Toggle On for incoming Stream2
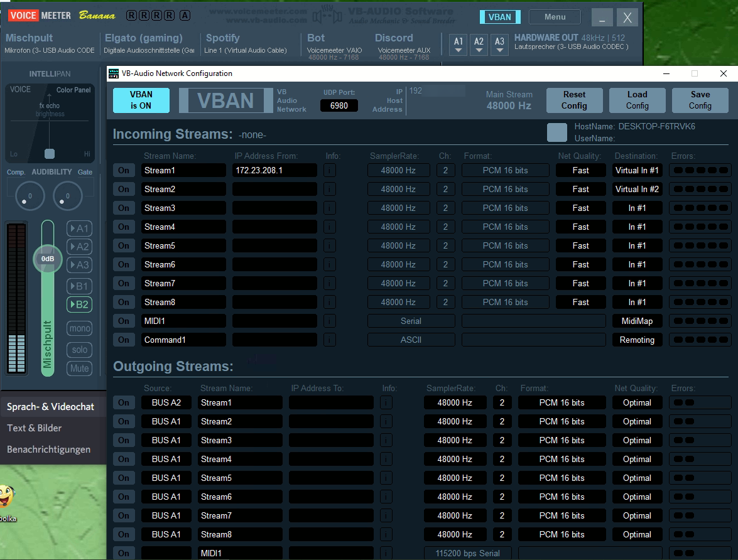 pos(124,189)
